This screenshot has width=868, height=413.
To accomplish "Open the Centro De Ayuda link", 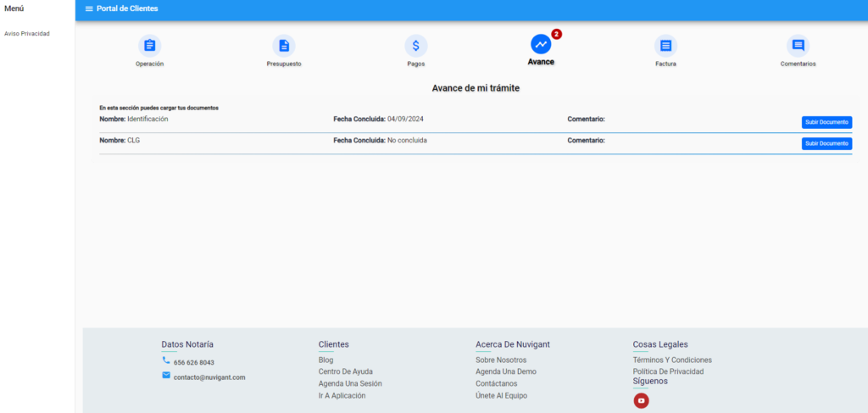I will (x=346, y=371).
